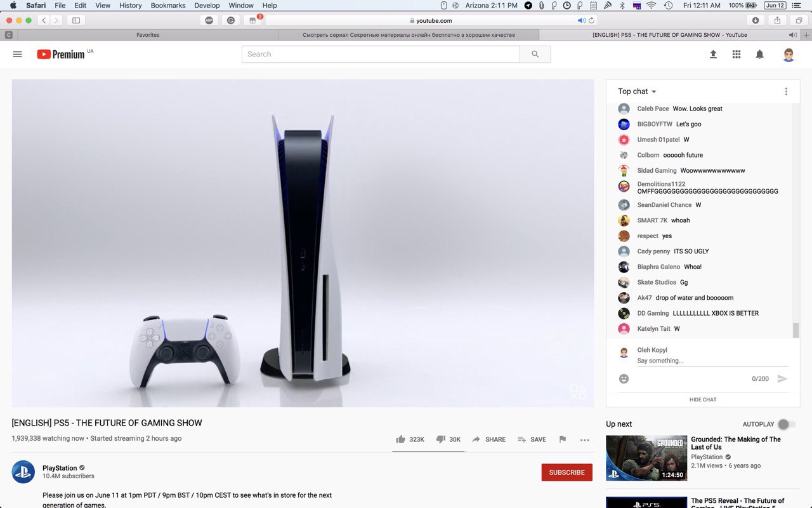Viewport: 812px width, 508px height.
Task: Focus the Say something chat input
Action: (x=712, y=361)
